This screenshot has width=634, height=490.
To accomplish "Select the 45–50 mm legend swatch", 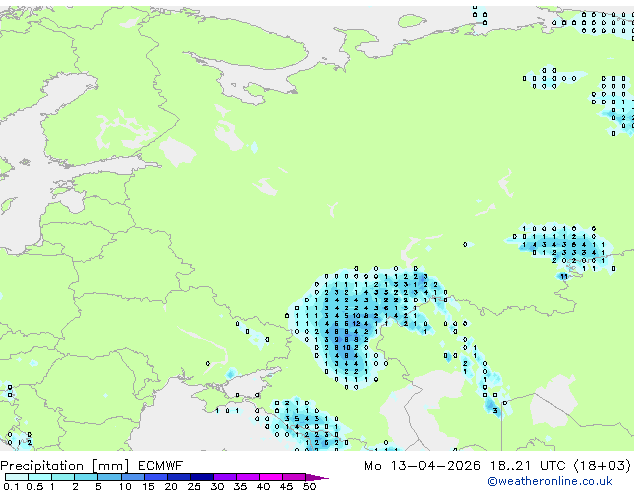I will point(294,477).
